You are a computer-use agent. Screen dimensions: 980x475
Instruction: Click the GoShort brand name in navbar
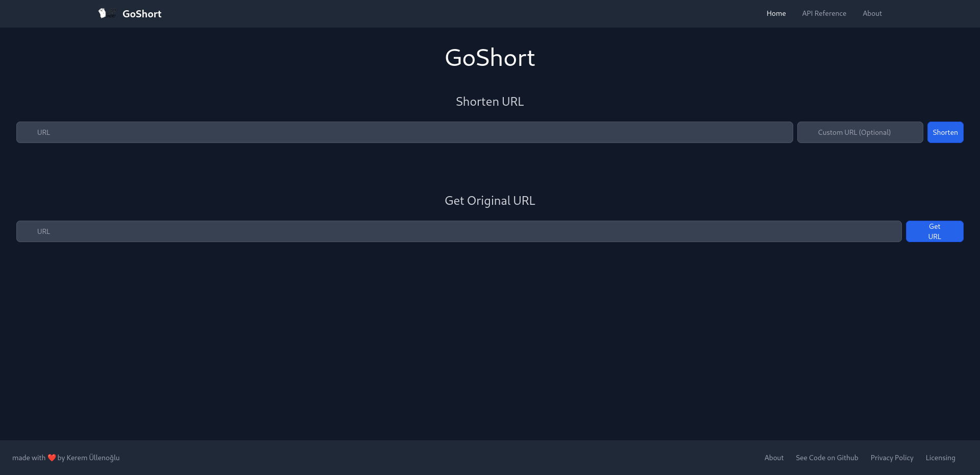(142, 14)
